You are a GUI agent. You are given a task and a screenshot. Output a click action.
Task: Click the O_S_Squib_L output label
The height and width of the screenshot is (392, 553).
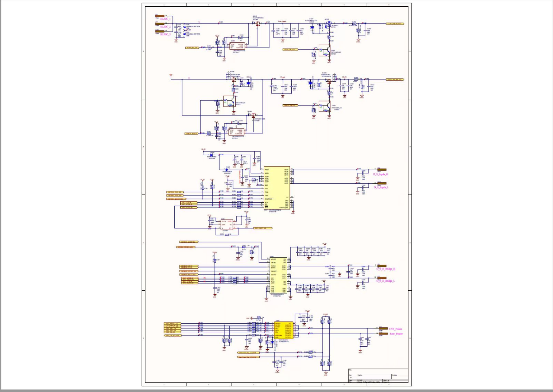381,187
